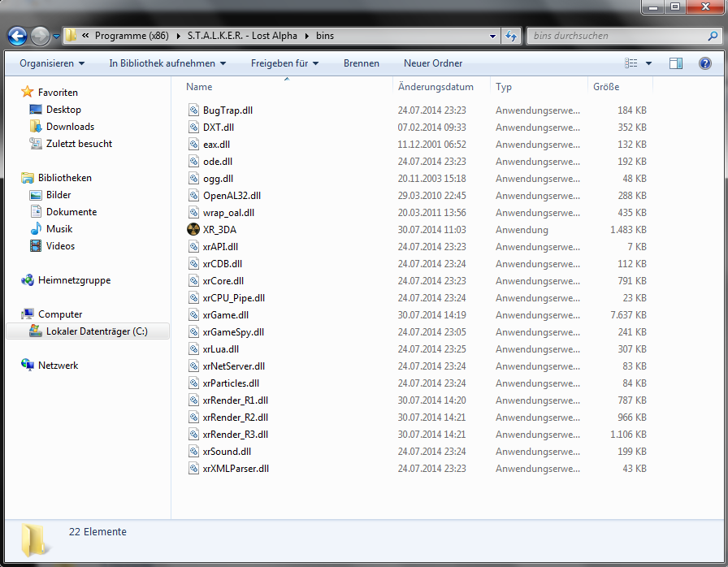Select wrap_oal.dll file icon
Screen dimensions: 728x567
[193, 213]
